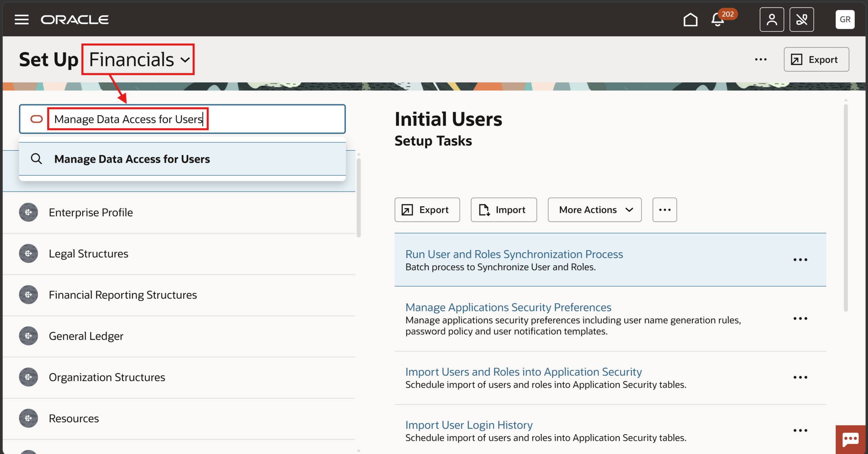Click the Setup Tasks Export button
This screenshot has height=454, width=868.
coord(427,210)
